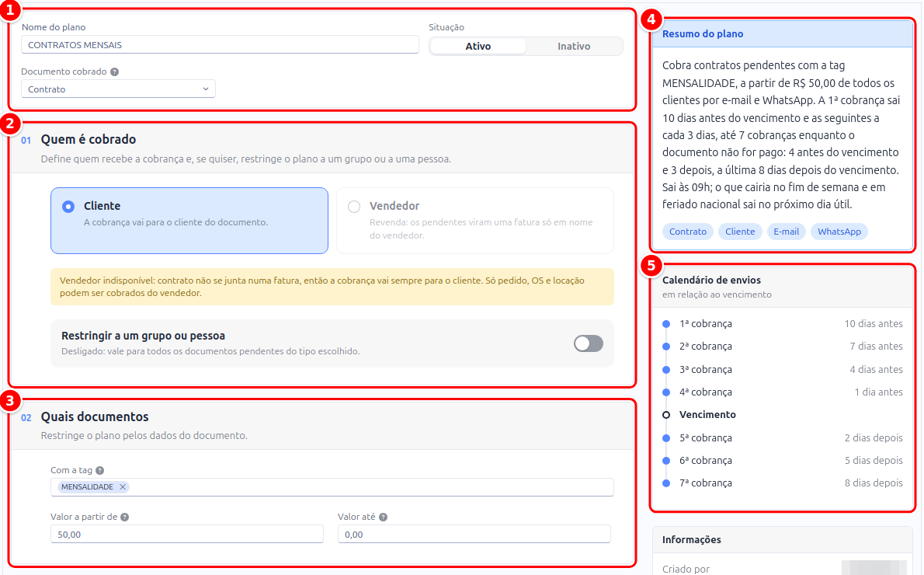Open help icon next to Documento cobrado

coord(114,72)
